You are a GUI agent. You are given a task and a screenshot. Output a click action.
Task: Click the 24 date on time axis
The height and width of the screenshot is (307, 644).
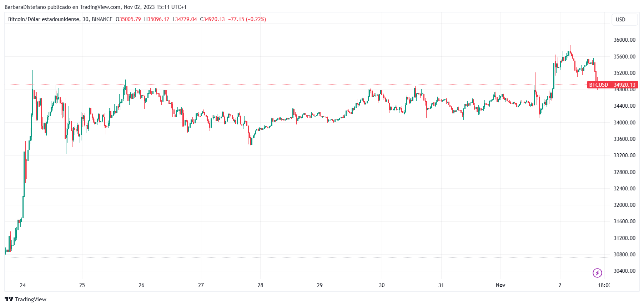(x=23, y=285)
